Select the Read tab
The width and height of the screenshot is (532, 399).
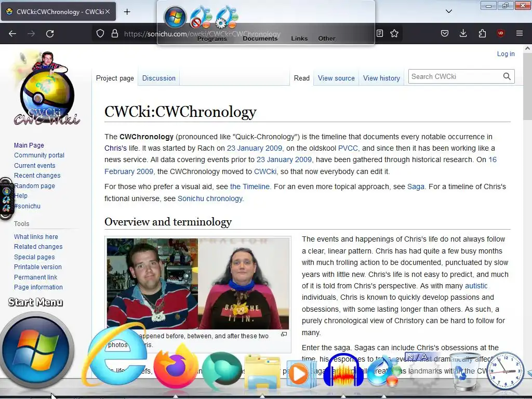302,78
